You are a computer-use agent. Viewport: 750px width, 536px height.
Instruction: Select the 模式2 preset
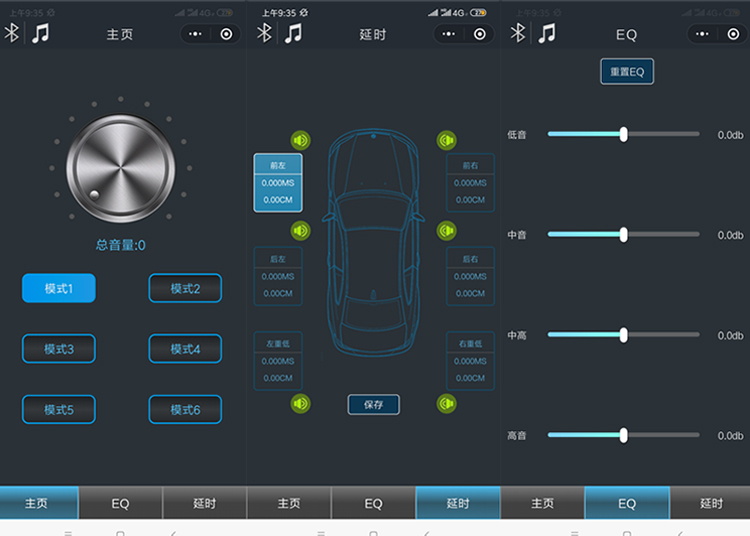[185, 289]
